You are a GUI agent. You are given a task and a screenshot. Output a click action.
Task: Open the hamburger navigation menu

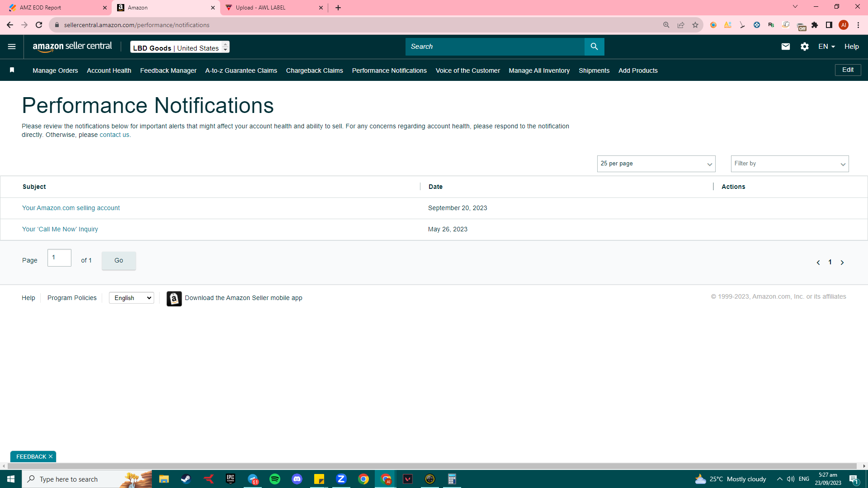point(12,47)
